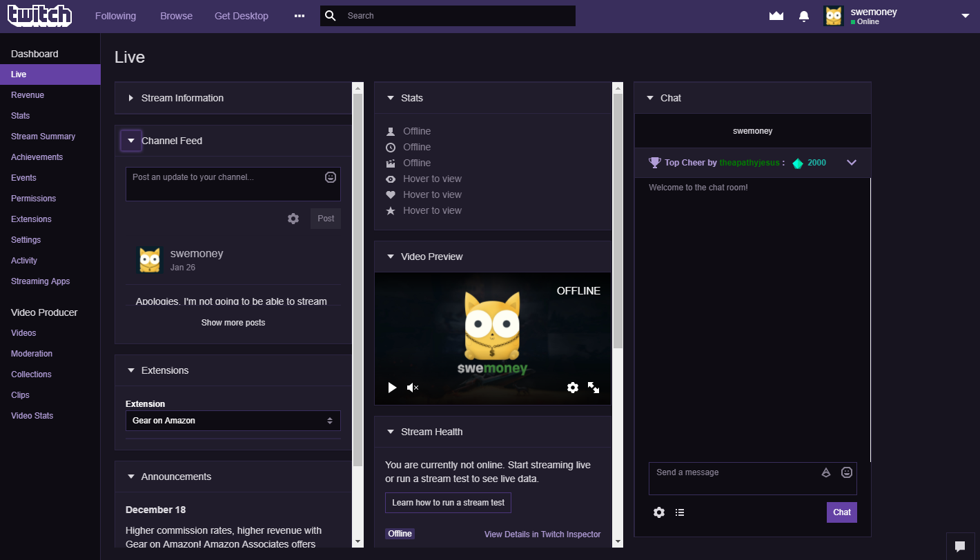The image size is (980, 560).
Task: Collapse the Stream Health panel
Action: click(391, 432)
